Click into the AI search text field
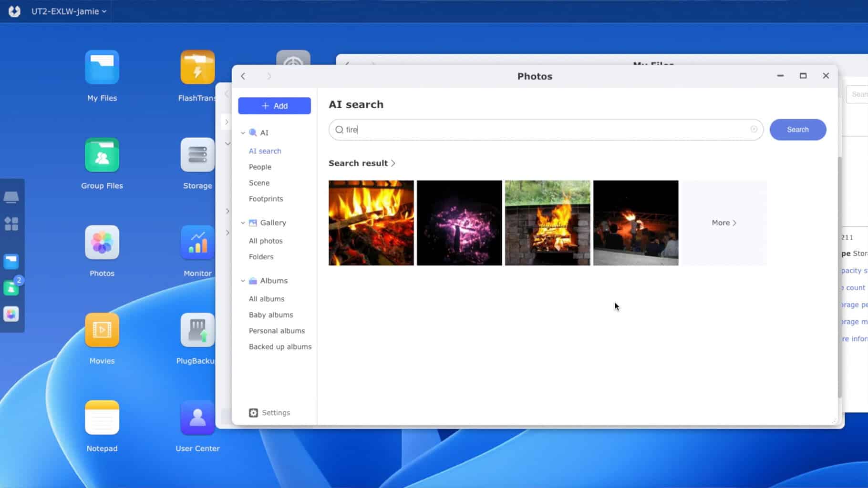Screen dimensions: 868x488 (x=546, y=130)
